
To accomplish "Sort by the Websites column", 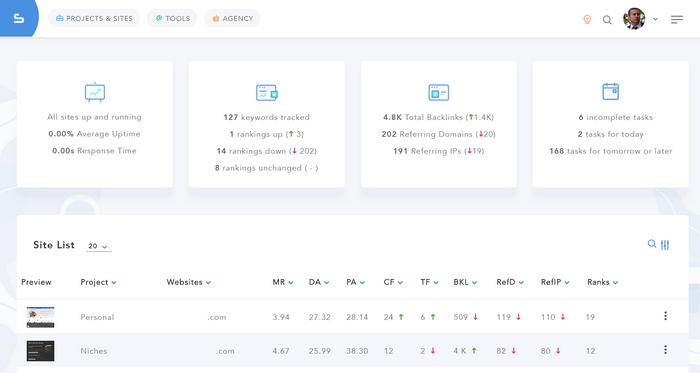I will (x=188, y=282).
